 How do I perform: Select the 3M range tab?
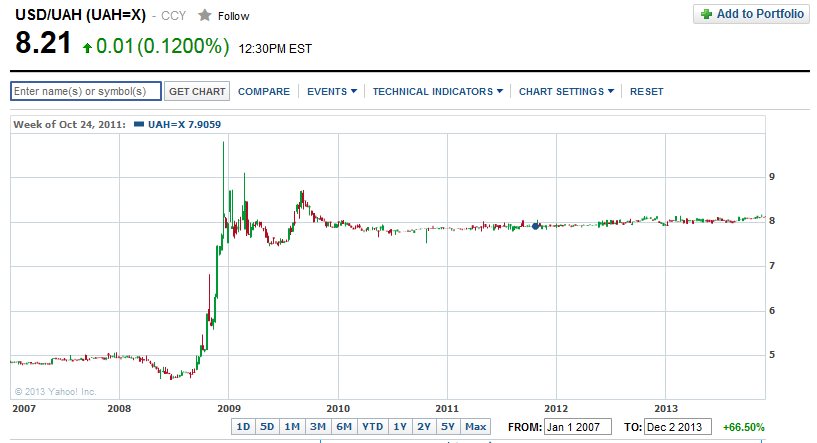coord(318,426)
